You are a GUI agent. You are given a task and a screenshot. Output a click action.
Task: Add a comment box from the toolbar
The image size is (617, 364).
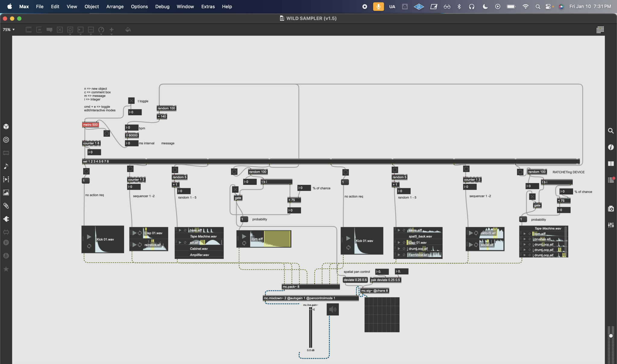49,30
